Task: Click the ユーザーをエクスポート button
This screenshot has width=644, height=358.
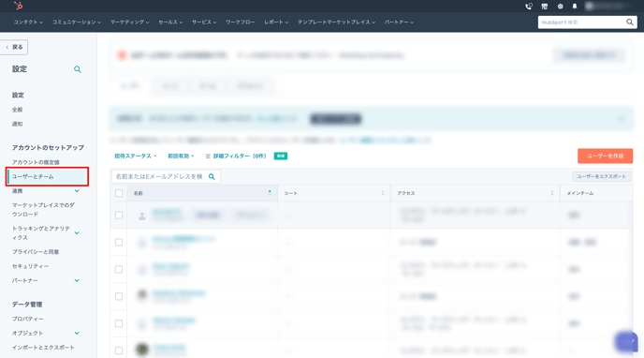Action: (601, 177)
